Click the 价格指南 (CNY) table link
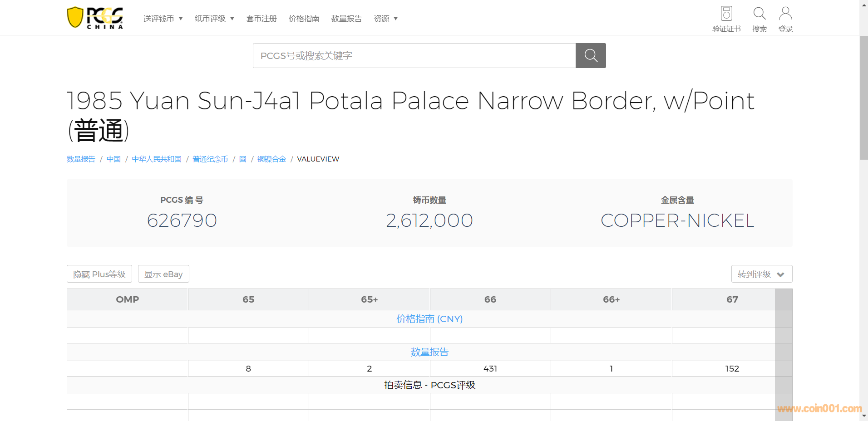 click(x=429, y=319)
